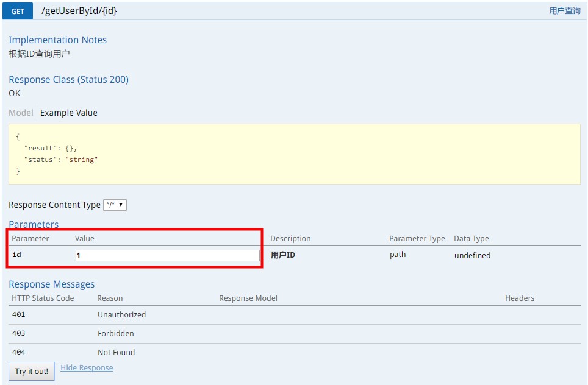The width and height of the screenshot is (588, 385).
Task: Switch to the Model tab
Action: (x=21, y=113)
